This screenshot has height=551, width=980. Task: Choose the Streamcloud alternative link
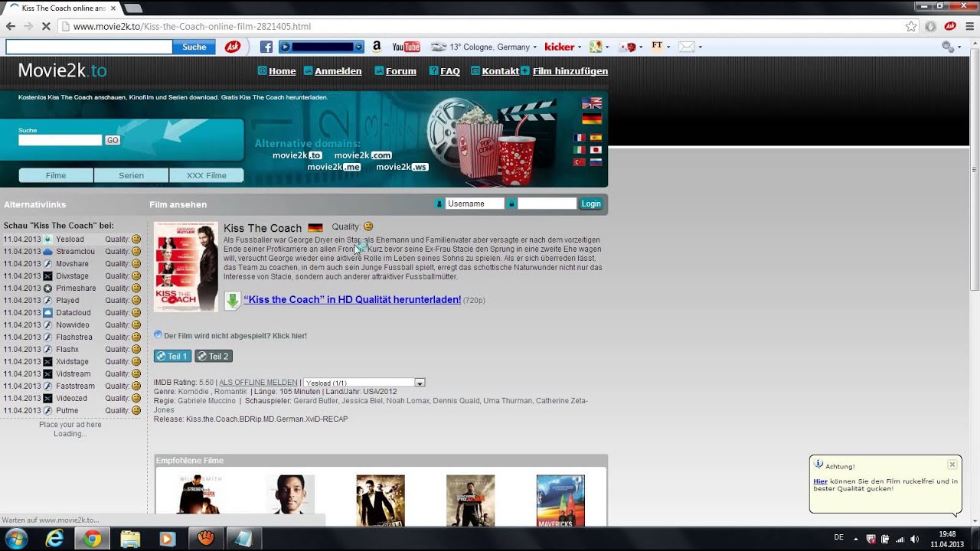click(75, 252)
